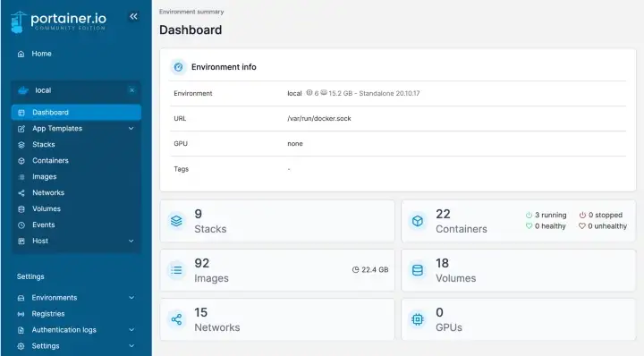Click the '0 stopped' container status

point(601,215)
